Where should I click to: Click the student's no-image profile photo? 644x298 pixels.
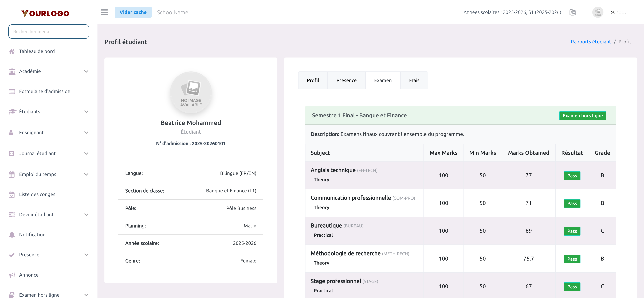(x=191, y=93)
